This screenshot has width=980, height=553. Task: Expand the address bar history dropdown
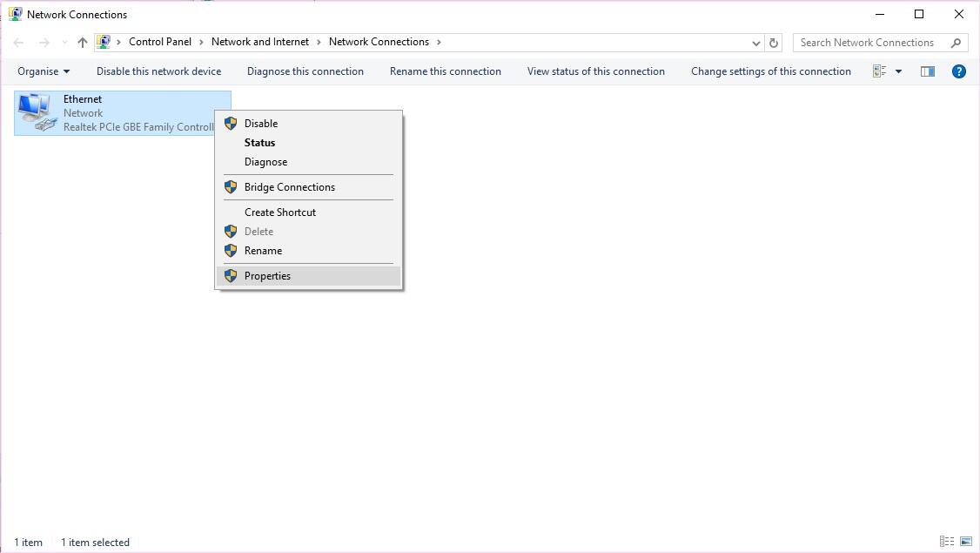pos(755,43)
